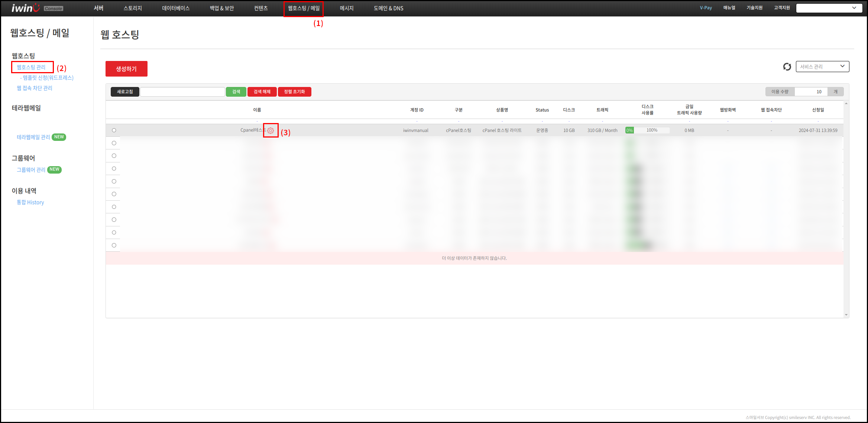Open the 웹호스팅 관리 sidebar link
This screenshot has width=868, height=423.
(31, 67)
